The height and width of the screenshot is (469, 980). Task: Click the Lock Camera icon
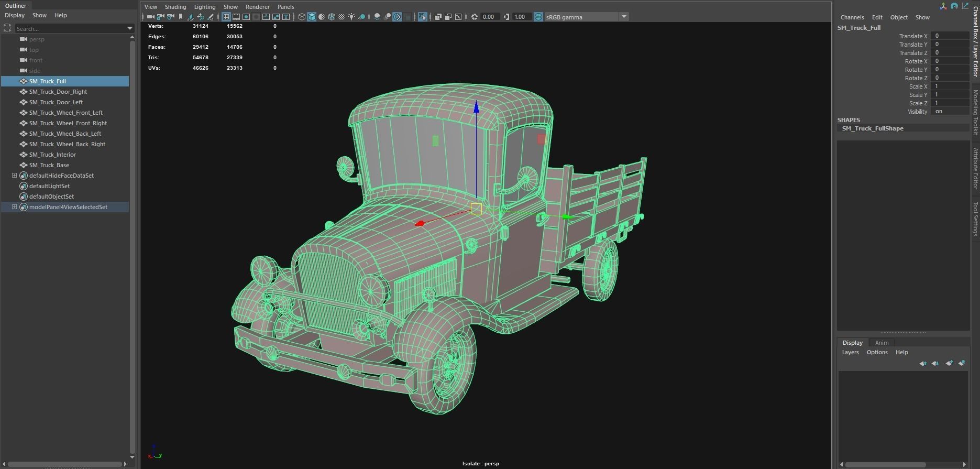(x=160, y=17)
